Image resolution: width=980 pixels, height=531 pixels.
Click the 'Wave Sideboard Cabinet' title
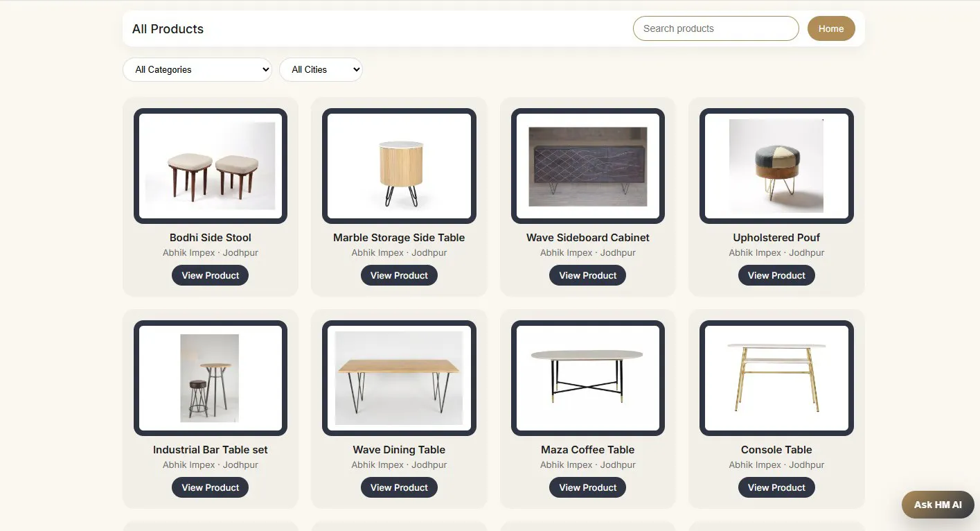click(x=588, y=238)
